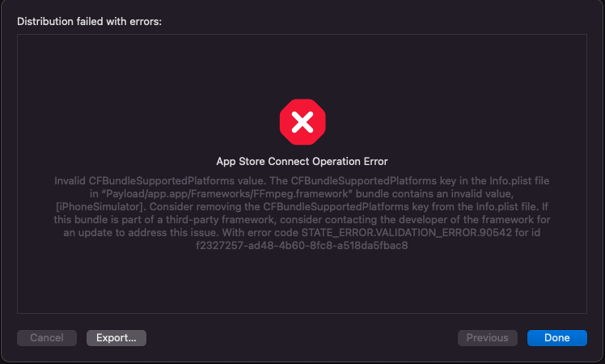The width and height of the screenshot is (605, 364).
Task: Select the App Store Connect Operation Error title
Action: click(x=302, y=161)
